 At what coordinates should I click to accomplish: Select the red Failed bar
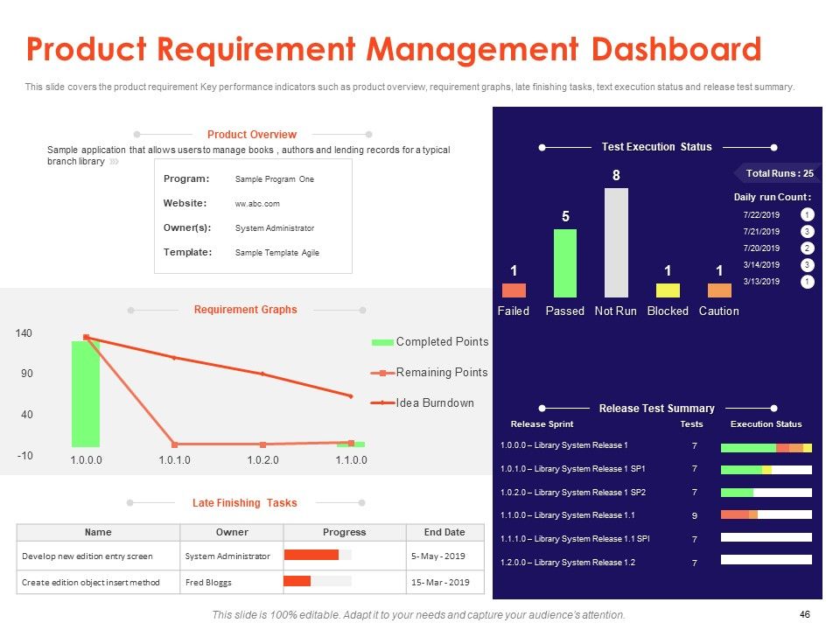514,290
